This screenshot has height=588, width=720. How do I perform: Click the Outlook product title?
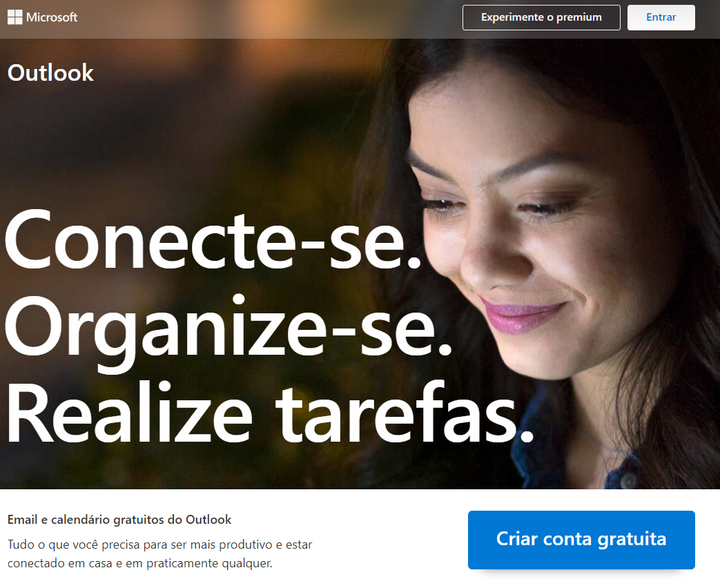(50, 73)
